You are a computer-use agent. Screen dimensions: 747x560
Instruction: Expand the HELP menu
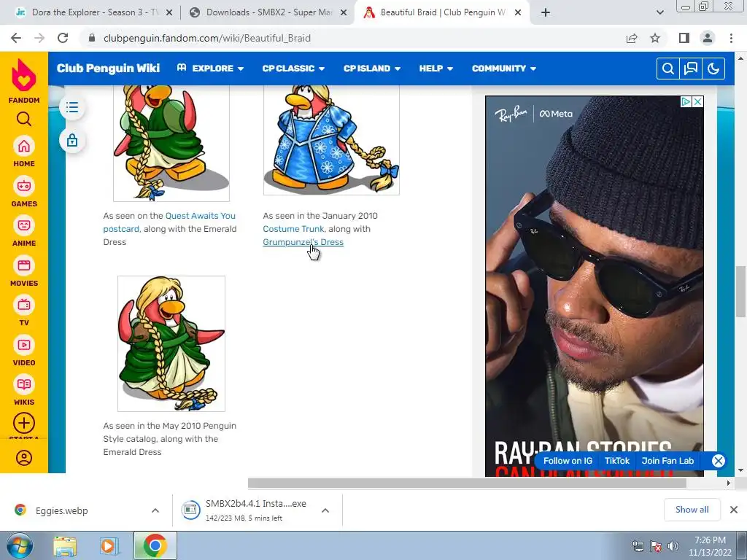(436, 69)
